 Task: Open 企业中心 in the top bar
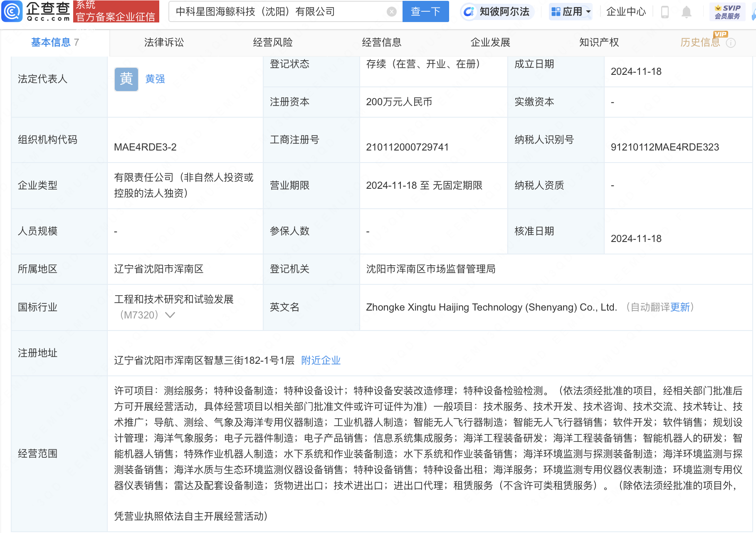pos(626,12)
